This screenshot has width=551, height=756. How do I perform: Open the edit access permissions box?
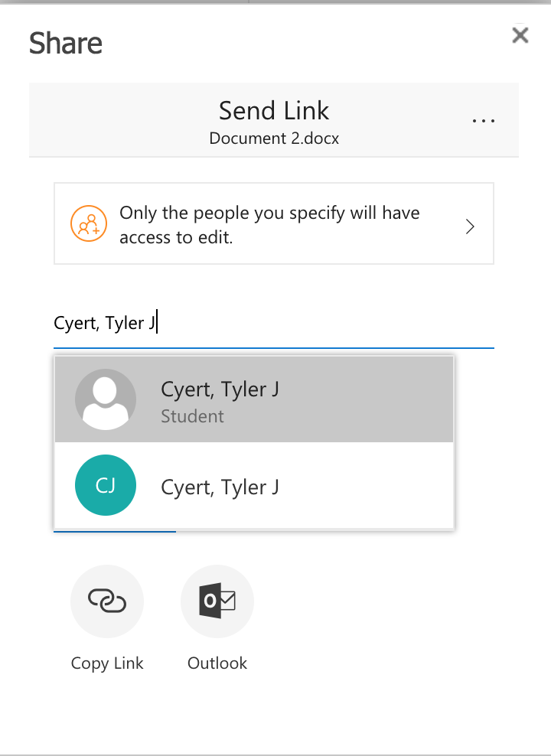click(x=273, y=223)
